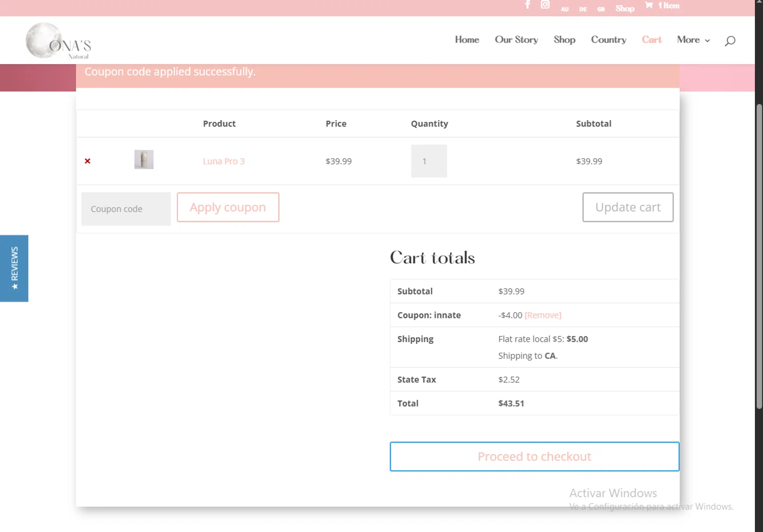The image size is (763, 532).
Task: Remove the innate coupon
Action: point(543,315)
